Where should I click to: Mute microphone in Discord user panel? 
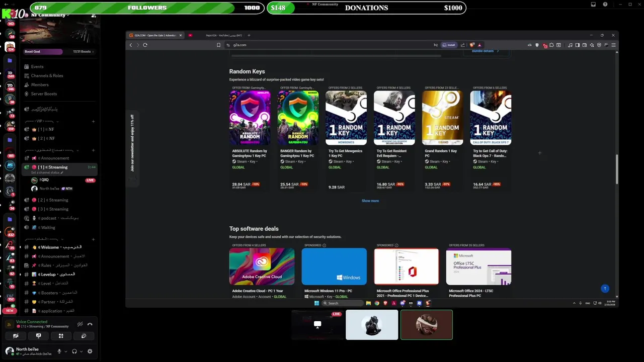pos(59,351)
